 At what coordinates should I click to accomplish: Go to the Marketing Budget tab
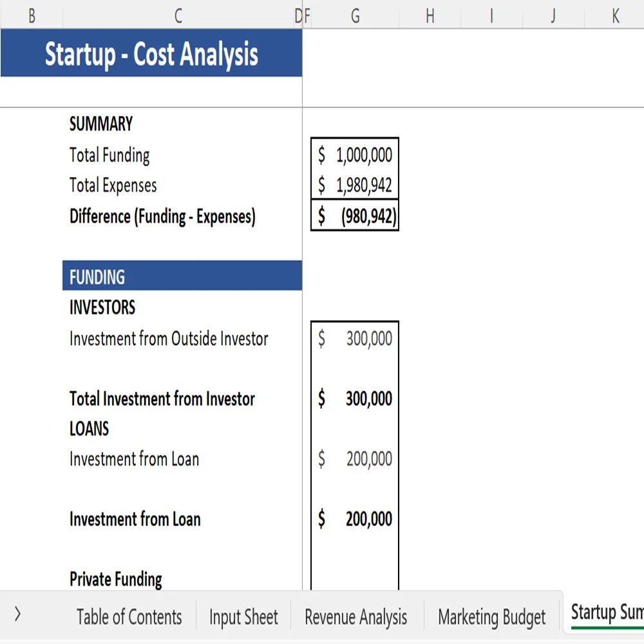point(491,616)
